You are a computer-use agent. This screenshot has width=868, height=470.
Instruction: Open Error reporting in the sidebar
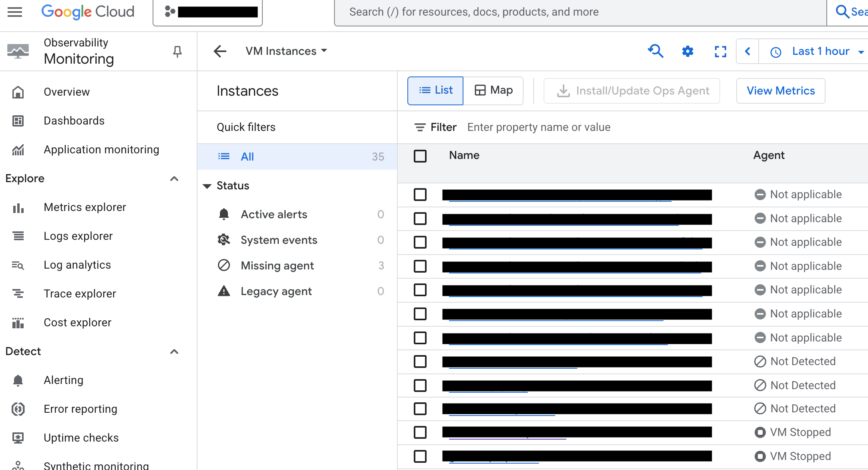(x=80, y=409)
